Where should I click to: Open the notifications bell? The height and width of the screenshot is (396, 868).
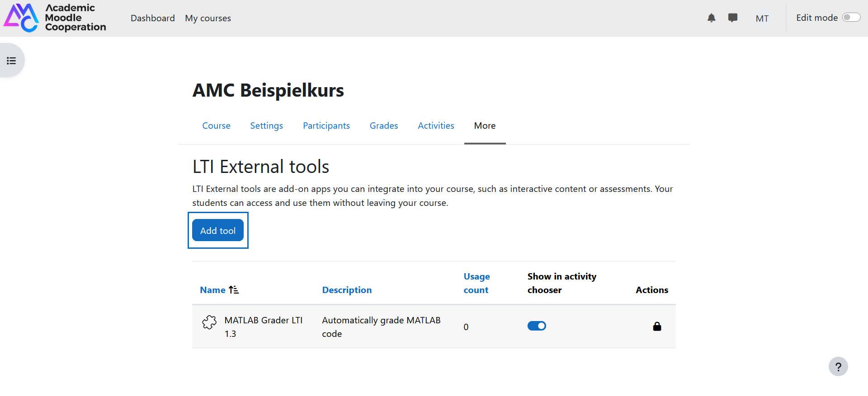pos(711,18)
